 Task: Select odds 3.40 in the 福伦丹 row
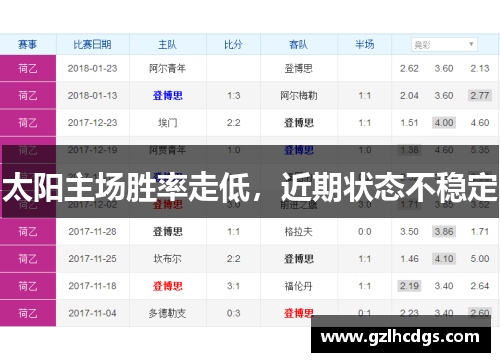444,286
